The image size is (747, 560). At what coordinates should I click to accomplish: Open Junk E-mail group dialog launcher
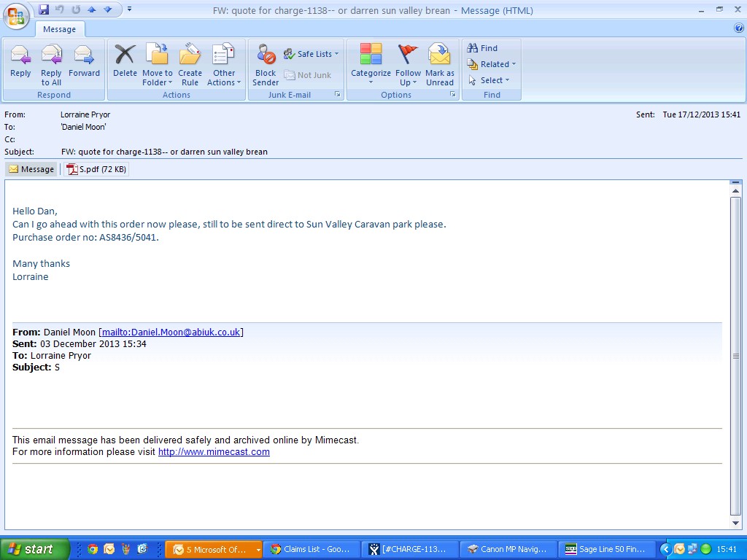[x=337, y=94]
